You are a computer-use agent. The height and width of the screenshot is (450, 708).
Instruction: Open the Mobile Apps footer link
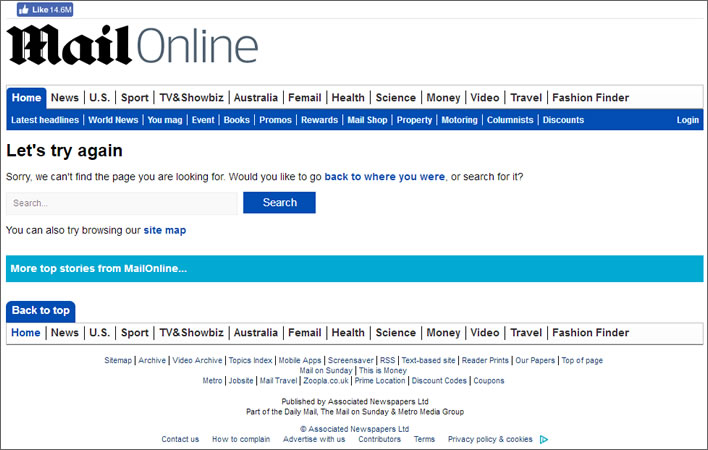(300, 360)
